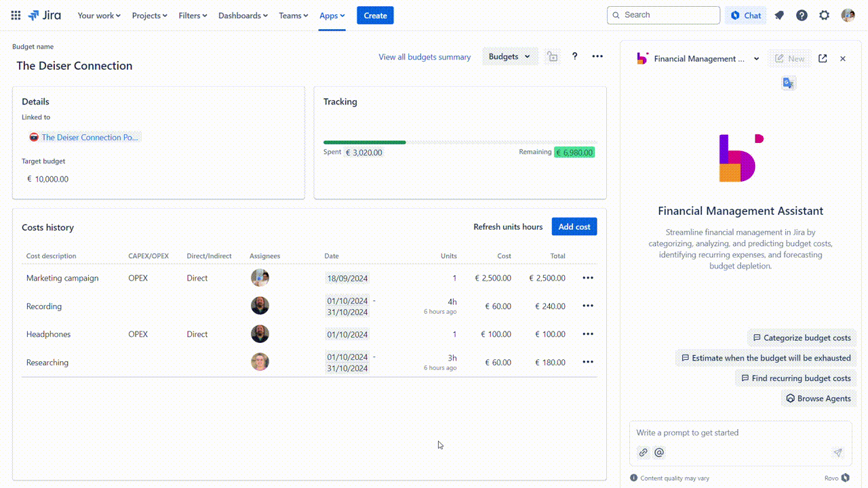The image size is (868, 488).
Task: Click the Create button
Action: coord(375,15)
